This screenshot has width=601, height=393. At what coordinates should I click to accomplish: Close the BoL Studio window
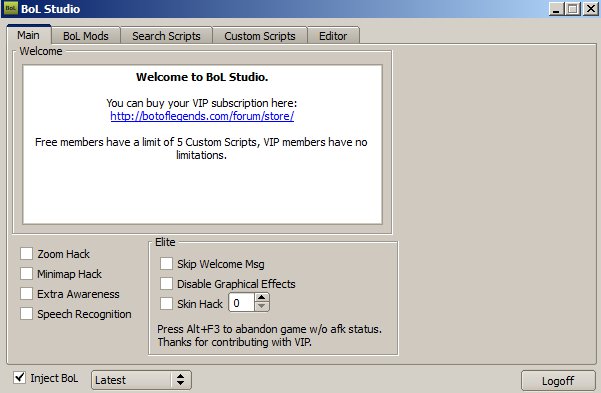(x=591, y=9)
